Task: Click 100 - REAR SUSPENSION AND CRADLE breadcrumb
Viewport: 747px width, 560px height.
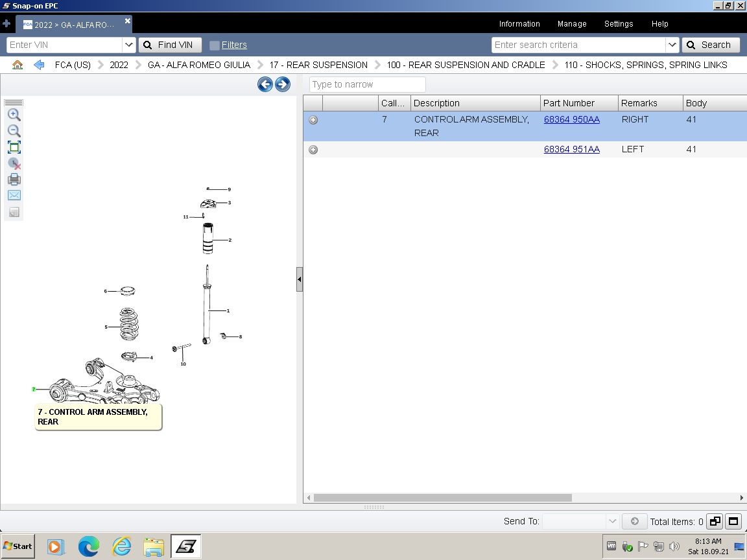Action: 466,65
